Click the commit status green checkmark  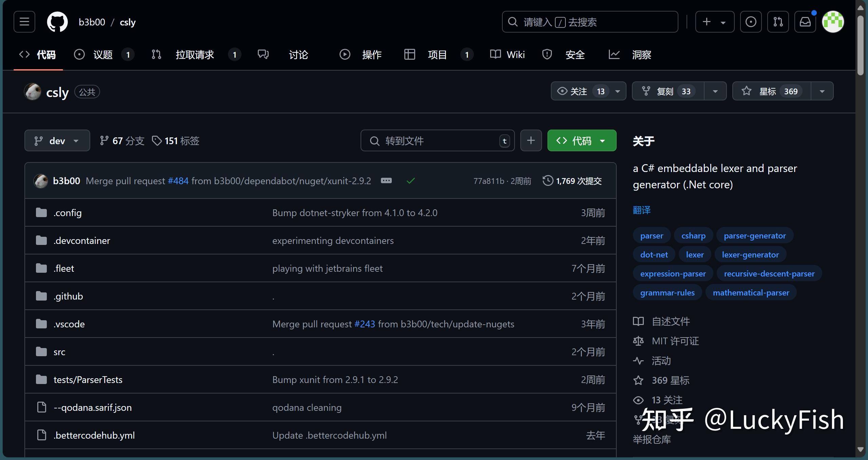pos(410,181)
